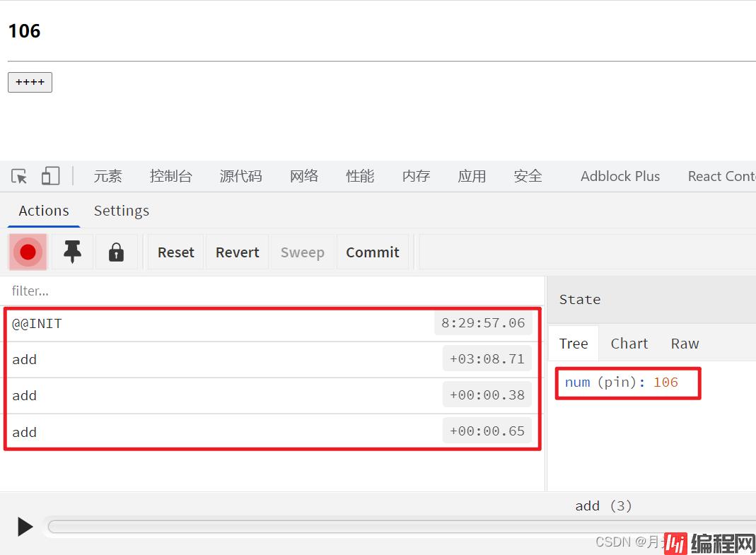Open the Chart state view tab

pyautogui.click(x=629, y=344)
